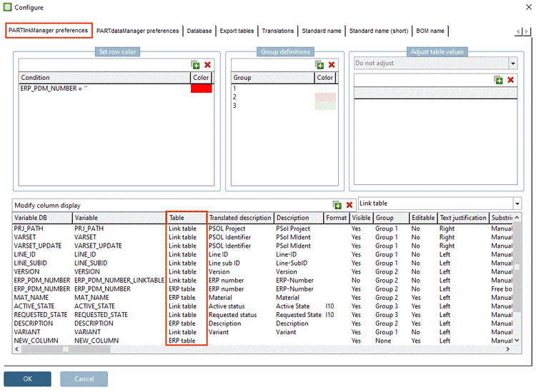Click the PSOL Project translated description
The width and height of the screenshot is (536, 392).
227,228
